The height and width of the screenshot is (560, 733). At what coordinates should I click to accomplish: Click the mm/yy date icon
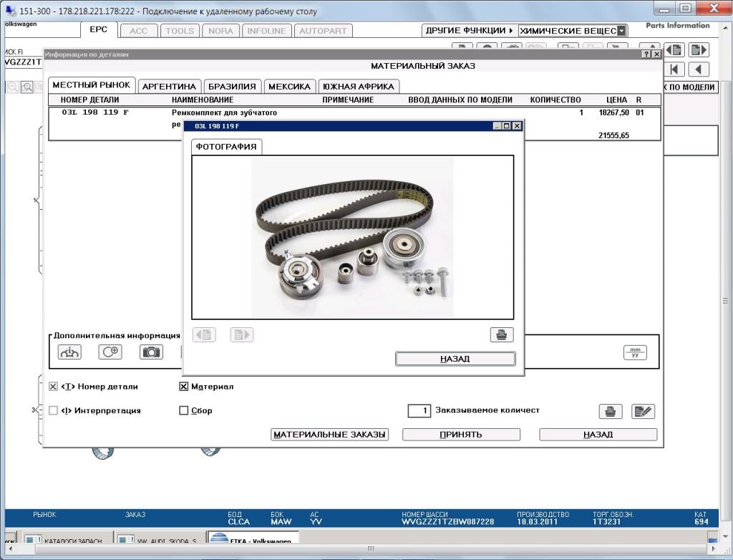tap(635, 352)
